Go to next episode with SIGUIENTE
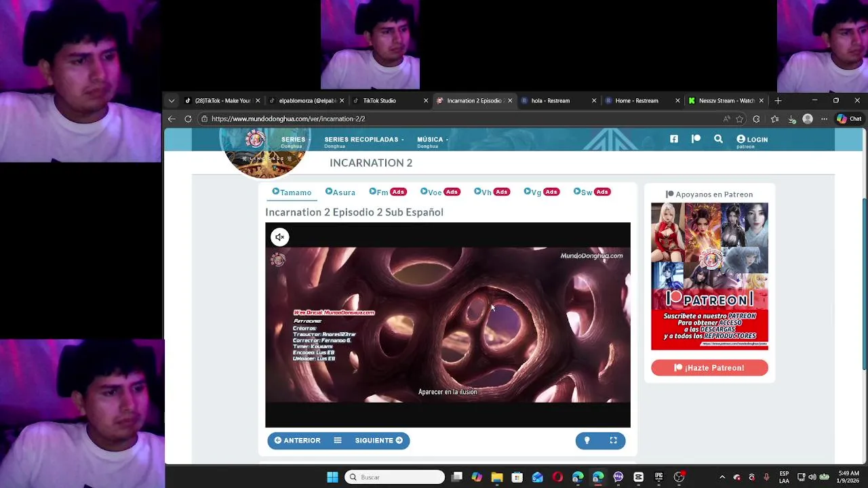Image resolution: width=868 pixels, height=488 pixels. point(379,441)
